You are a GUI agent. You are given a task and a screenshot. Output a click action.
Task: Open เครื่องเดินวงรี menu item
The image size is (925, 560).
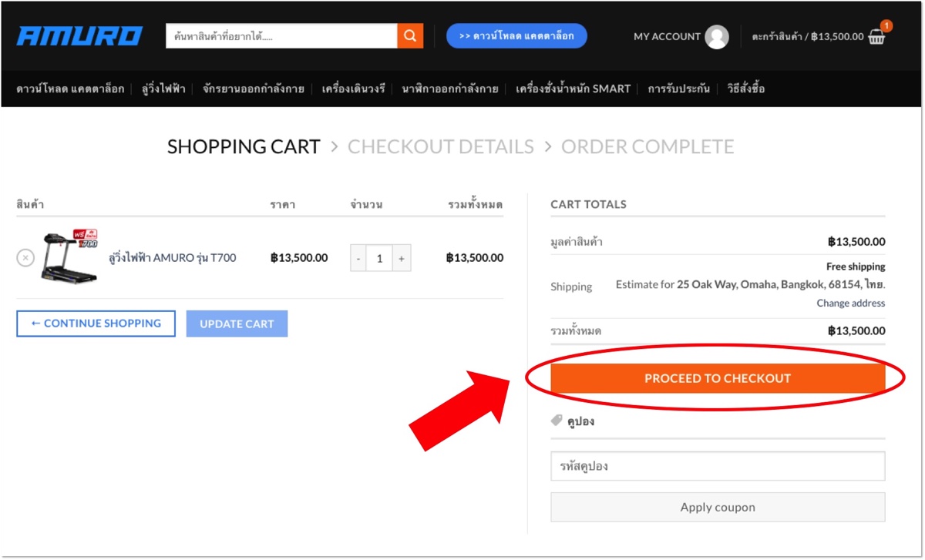[x=353, y=89]
